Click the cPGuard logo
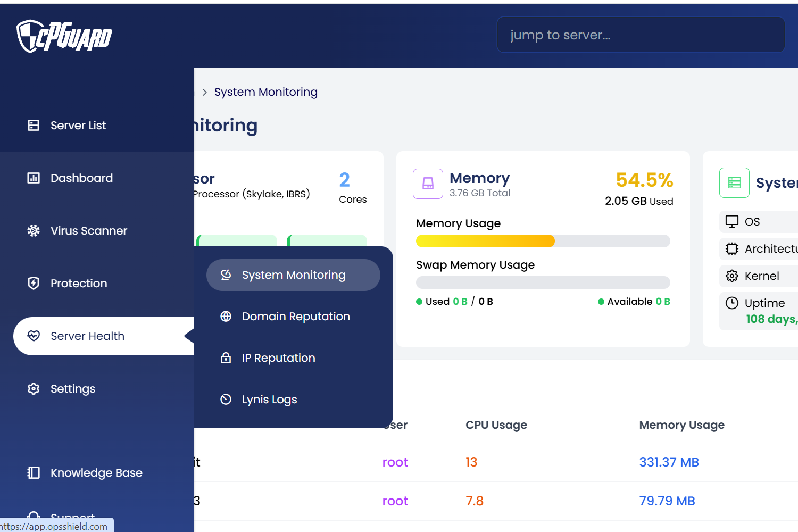 64,36
